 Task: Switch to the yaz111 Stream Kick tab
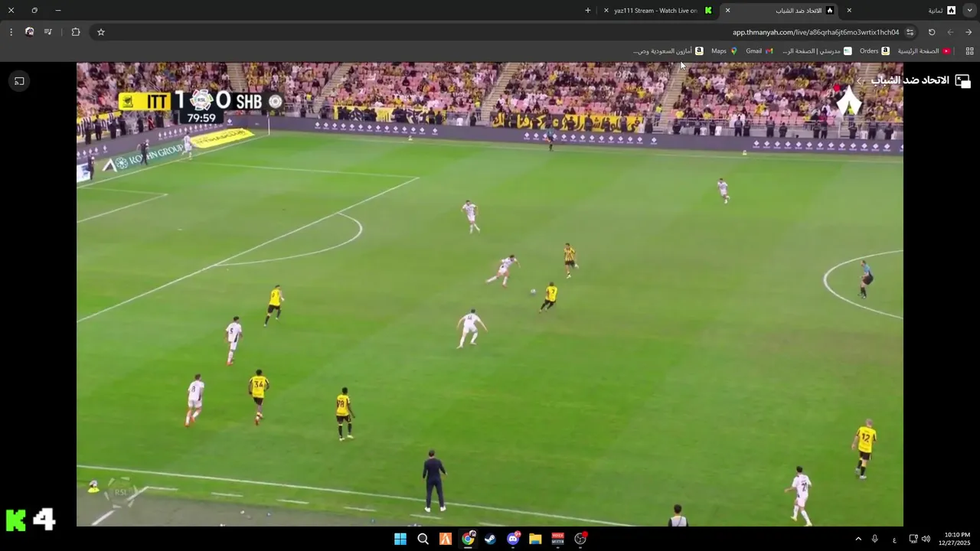660,11
